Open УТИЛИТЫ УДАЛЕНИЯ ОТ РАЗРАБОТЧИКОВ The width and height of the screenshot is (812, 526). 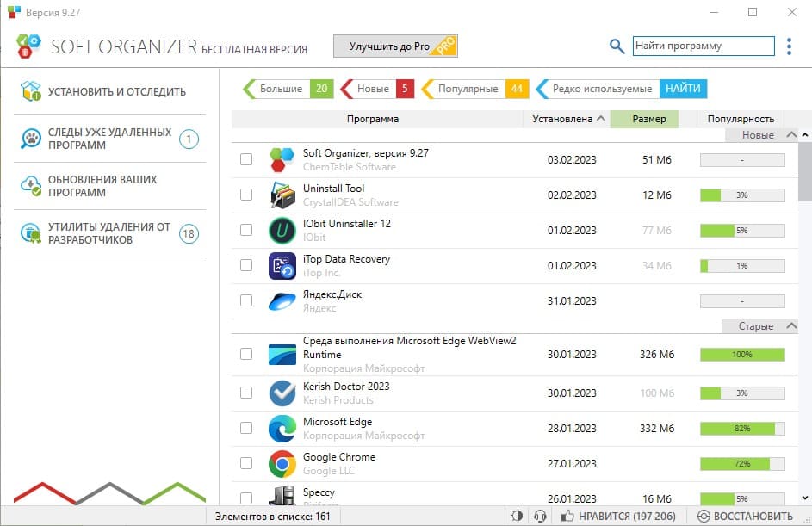click(109, 233)
